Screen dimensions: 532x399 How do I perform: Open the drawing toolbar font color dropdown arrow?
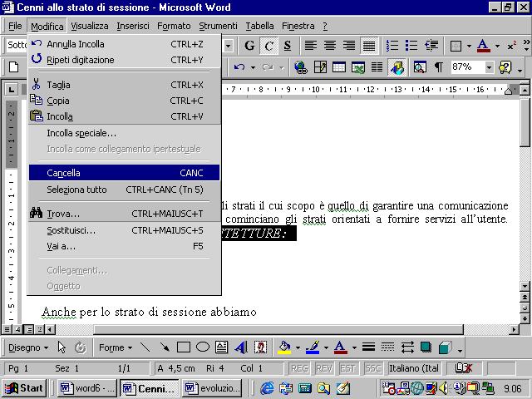(x=354, y=347)
